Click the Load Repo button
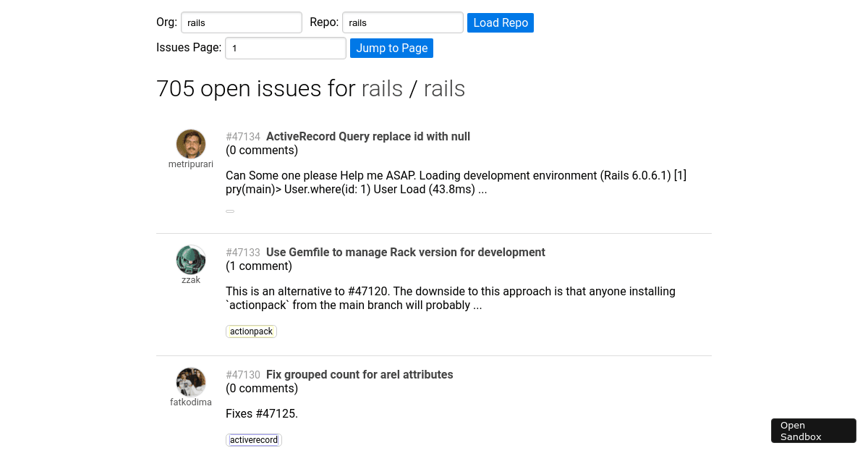Image resolution: width=868 pixels, height=456 pixels. click(x=500, y=22)
